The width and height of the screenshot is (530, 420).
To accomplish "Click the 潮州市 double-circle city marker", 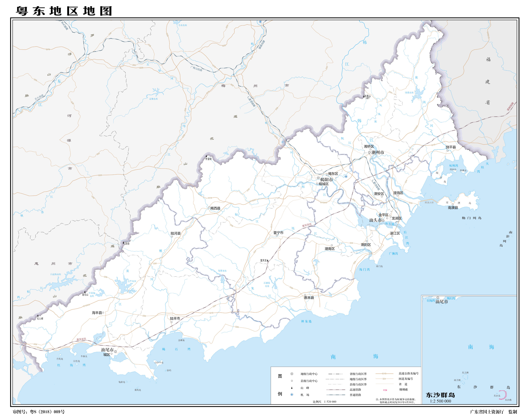I will pos(369,152).
